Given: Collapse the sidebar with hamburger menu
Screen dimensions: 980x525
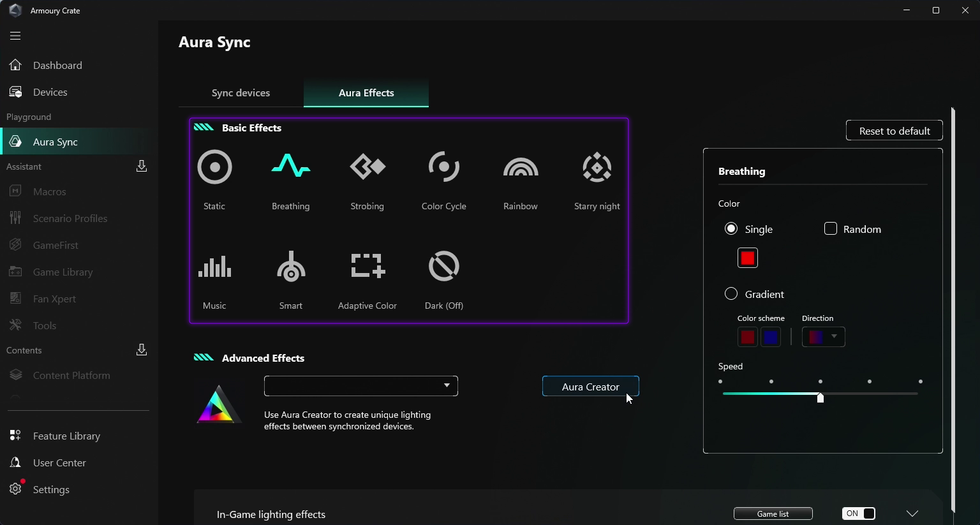Looking at the screenshot, I should pyautogui.click(x=15, y=36).
